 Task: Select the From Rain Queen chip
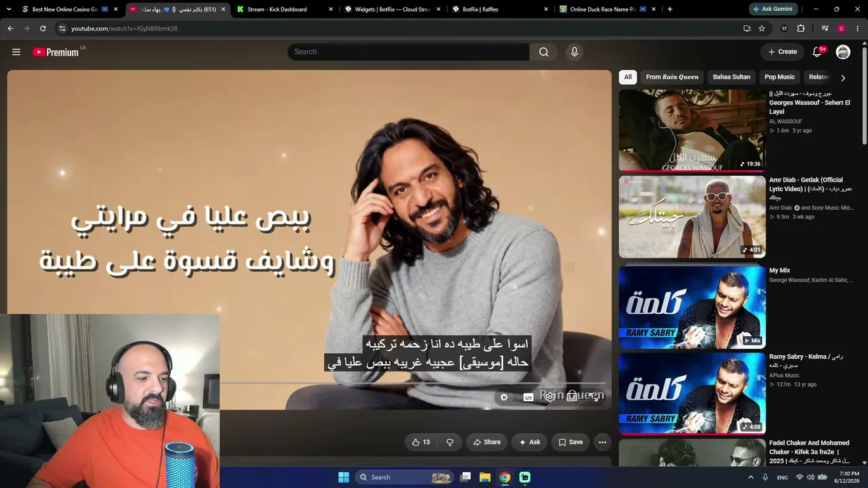tap(672, 77)
